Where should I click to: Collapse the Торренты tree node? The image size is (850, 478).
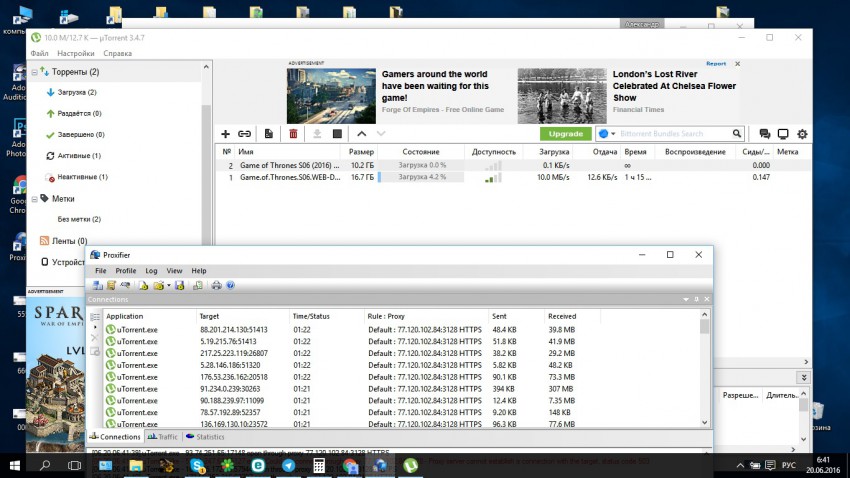point(34,72)
